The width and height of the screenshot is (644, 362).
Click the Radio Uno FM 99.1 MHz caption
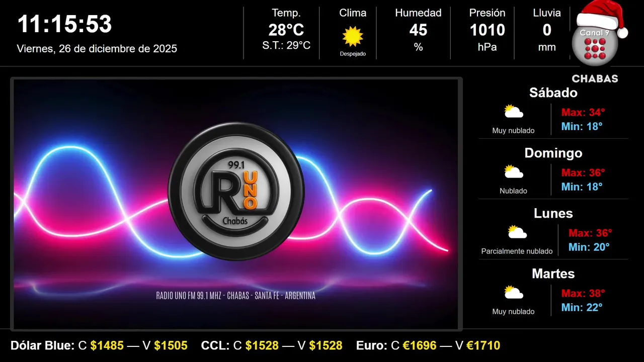pyautogui.click(x=236, y=296)
